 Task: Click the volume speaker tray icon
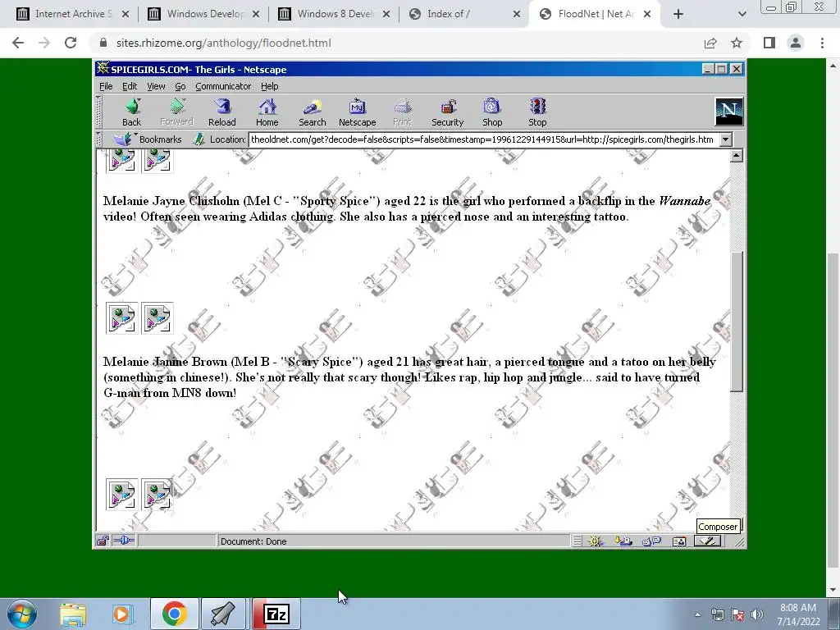[x=756, y=614]
